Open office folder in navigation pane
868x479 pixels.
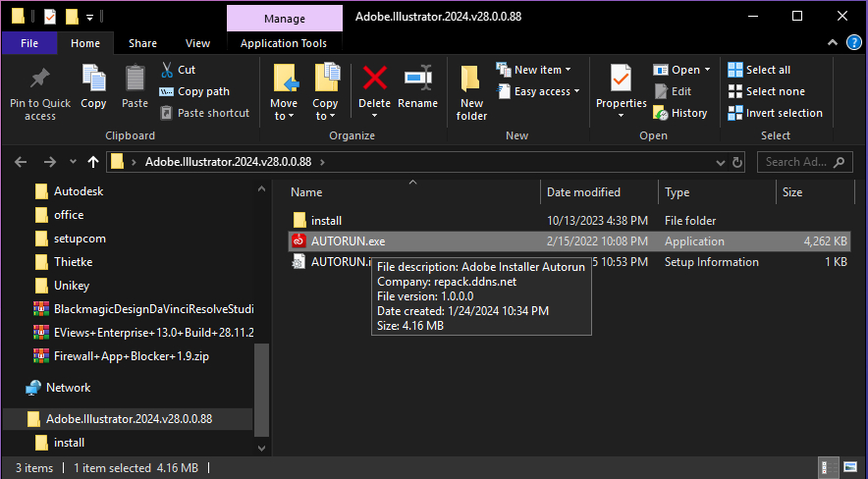(x=69, y=215)
